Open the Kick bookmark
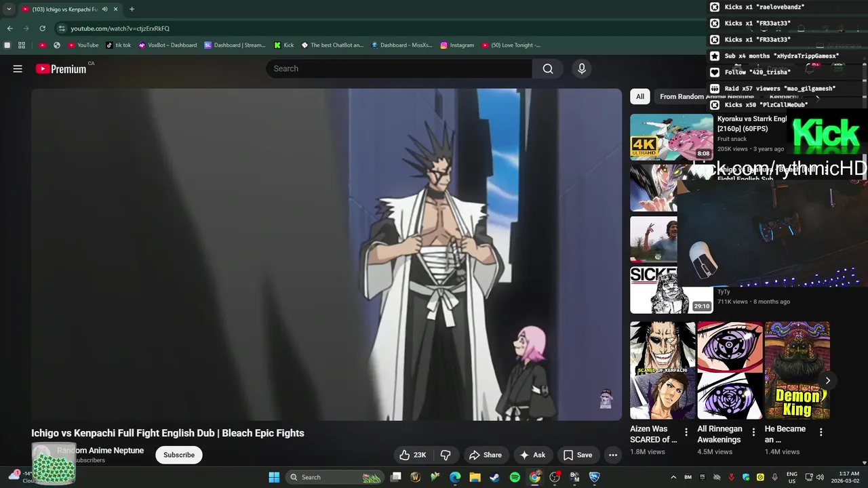868x488 pixels. click(x=284, y=45)
